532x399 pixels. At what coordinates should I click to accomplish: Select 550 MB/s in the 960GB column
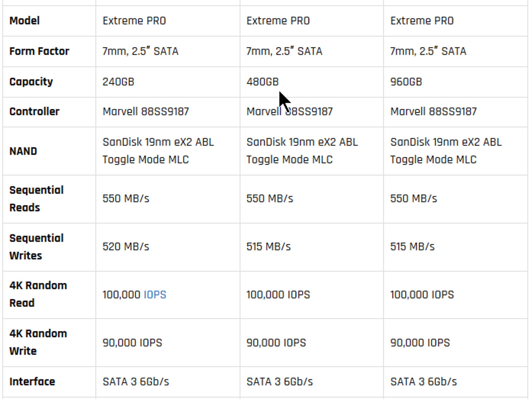pos(414,199)
